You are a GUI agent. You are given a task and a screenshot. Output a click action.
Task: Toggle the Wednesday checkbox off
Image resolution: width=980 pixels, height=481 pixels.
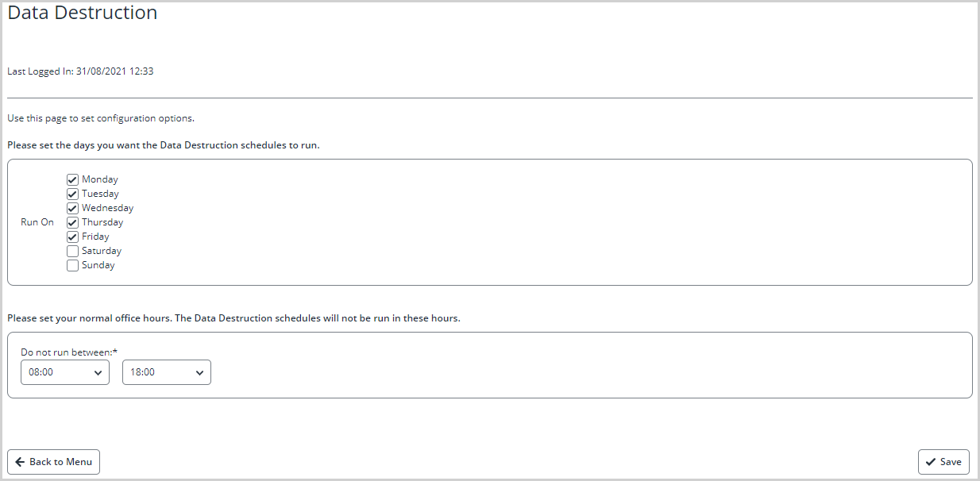[x=73, y=208]
